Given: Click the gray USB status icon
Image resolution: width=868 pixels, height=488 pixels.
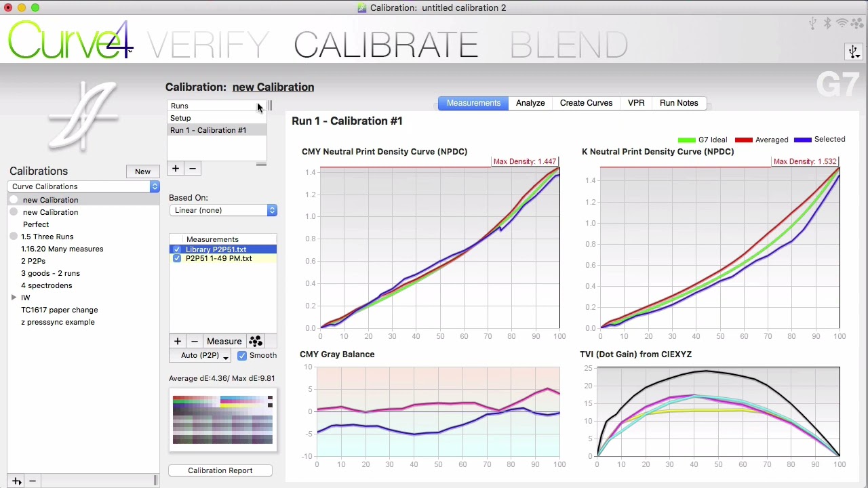Looking at the screenshot, I should coord(812,24).
